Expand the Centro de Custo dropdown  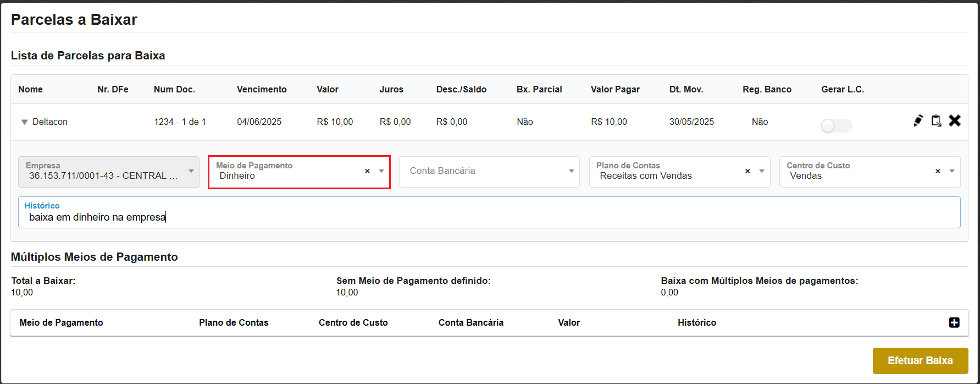(952, 172)
